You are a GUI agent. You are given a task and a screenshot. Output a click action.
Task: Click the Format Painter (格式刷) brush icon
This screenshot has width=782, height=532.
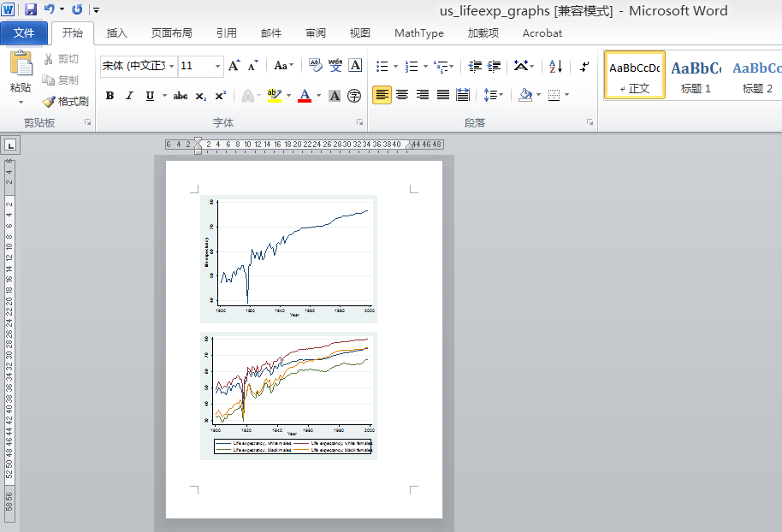click(x=49, y=102)
